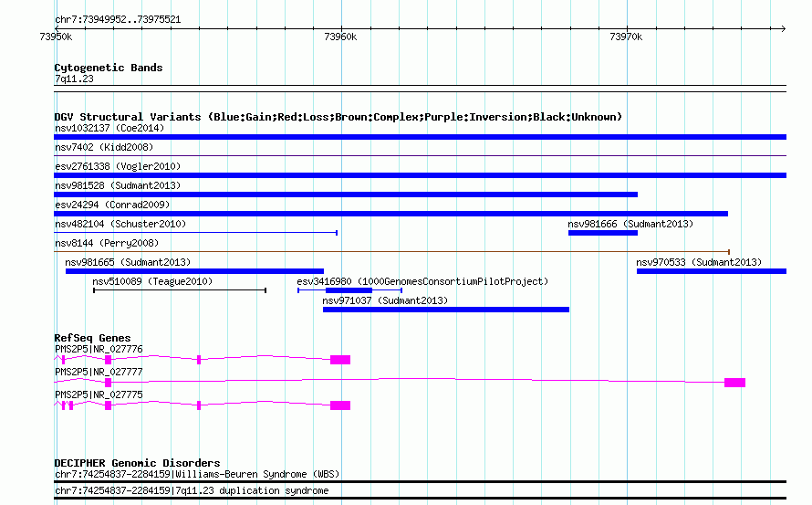Click the nsv482104 (Schuster2010) variant line
This screenshot has width=812, height=505.
[196, 233]
